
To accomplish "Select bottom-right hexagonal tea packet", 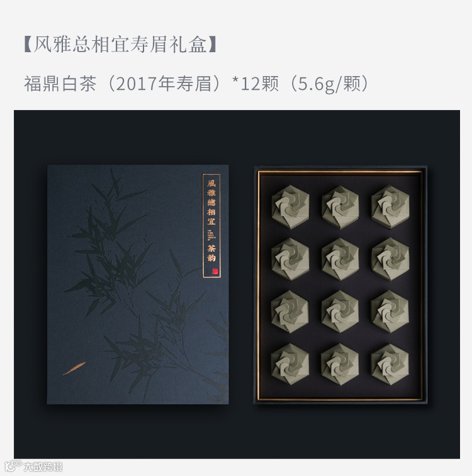I will (x=390, y=364).
